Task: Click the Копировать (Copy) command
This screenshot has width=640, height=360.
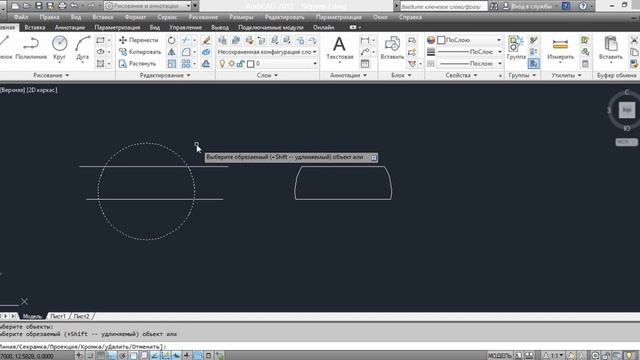Action: point(140,52)
